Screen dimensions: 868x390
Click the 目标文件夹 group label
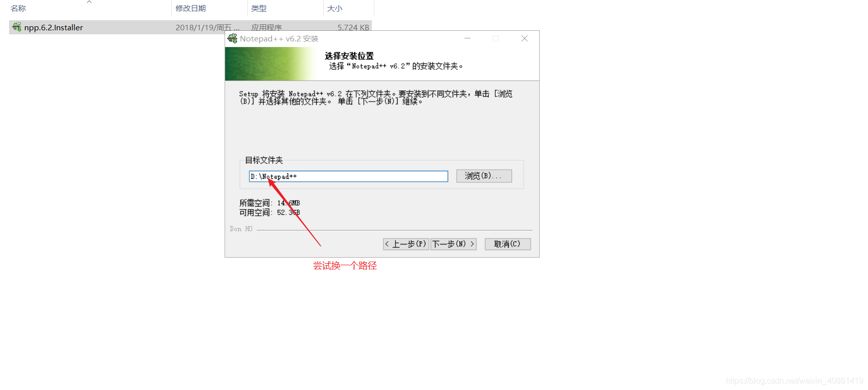(x=264, y=160)
